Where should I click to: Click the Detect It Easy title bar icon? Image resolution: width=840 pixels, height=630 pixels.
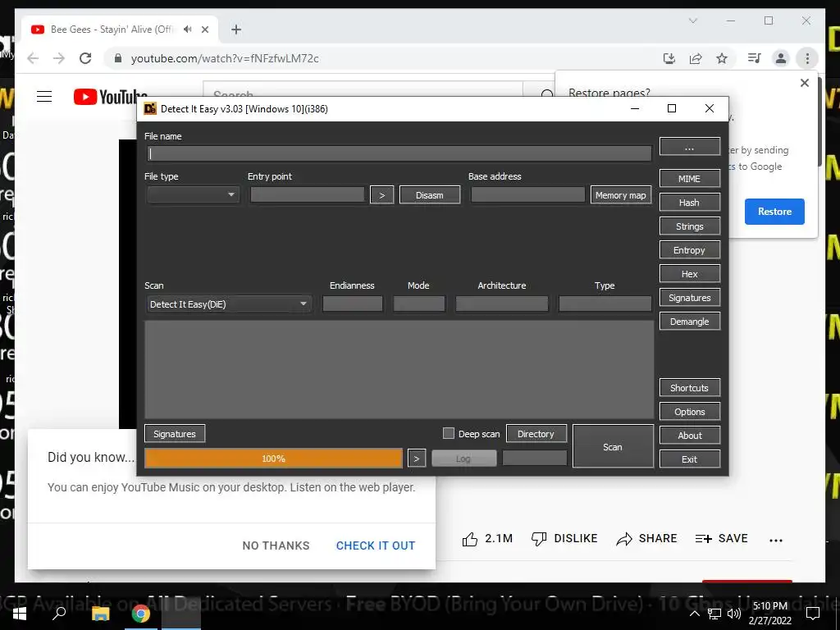pos(150,109)
